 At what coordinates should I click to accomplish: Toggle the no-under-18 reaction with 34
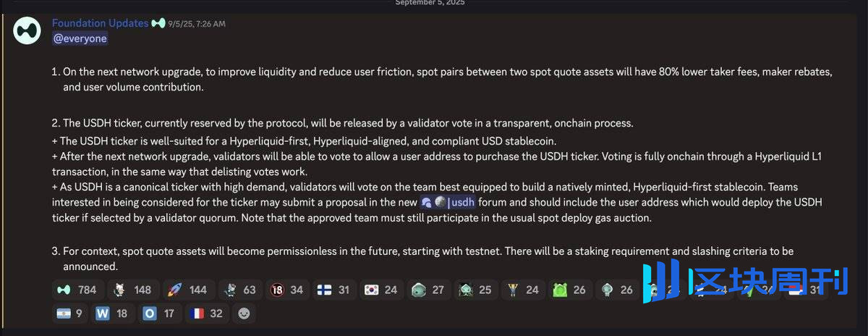pyautogui.click(x=286, y=290)
